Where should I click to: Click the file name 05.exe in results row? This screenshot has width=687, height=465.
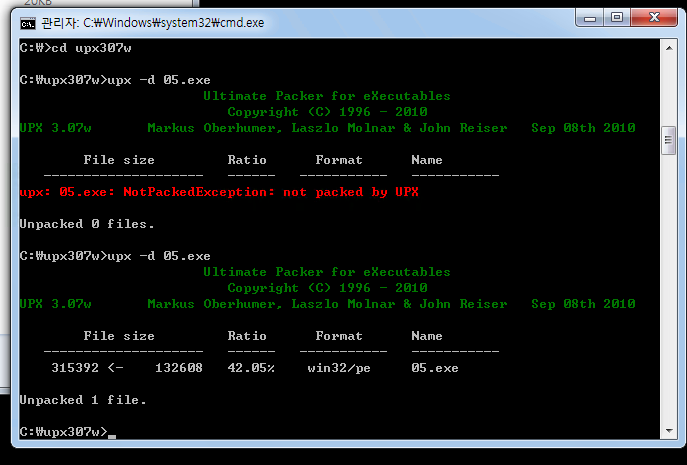pyautogui.click(x=435, y=368)
